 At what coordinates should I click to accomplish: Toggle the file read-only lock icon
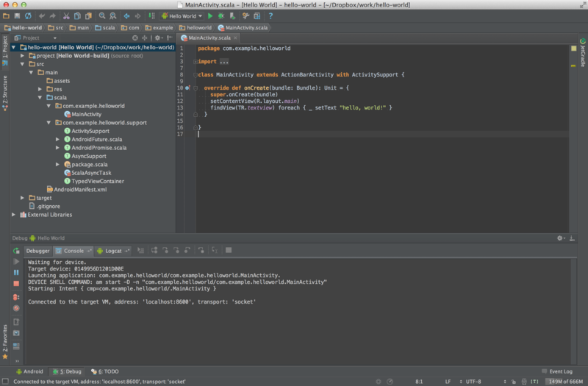pyautogui.click(x=513, y=382)
